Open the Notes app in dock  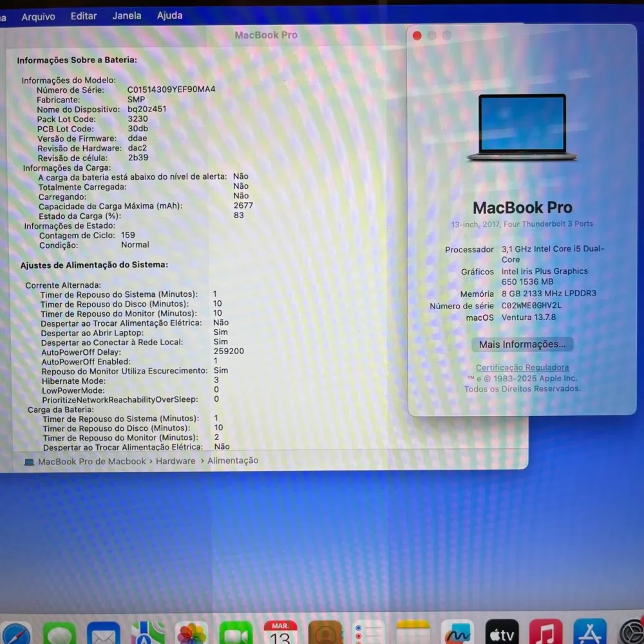point(413,634)
